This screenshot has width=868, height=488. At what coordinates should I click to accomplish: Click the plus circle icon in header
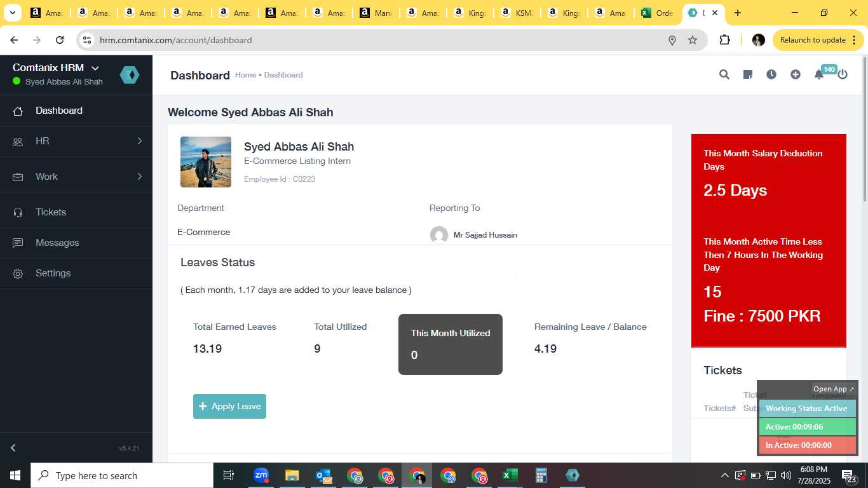coord(795,74)
